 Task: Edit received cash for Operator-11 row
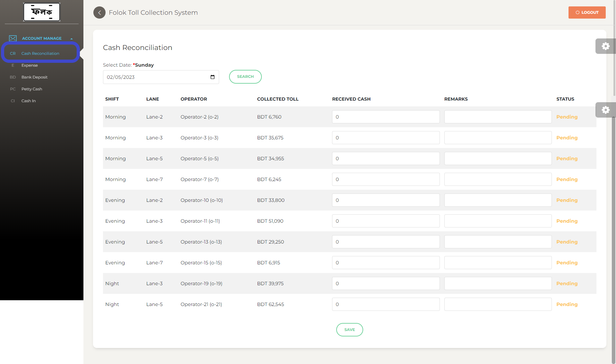tap(386, 221)
